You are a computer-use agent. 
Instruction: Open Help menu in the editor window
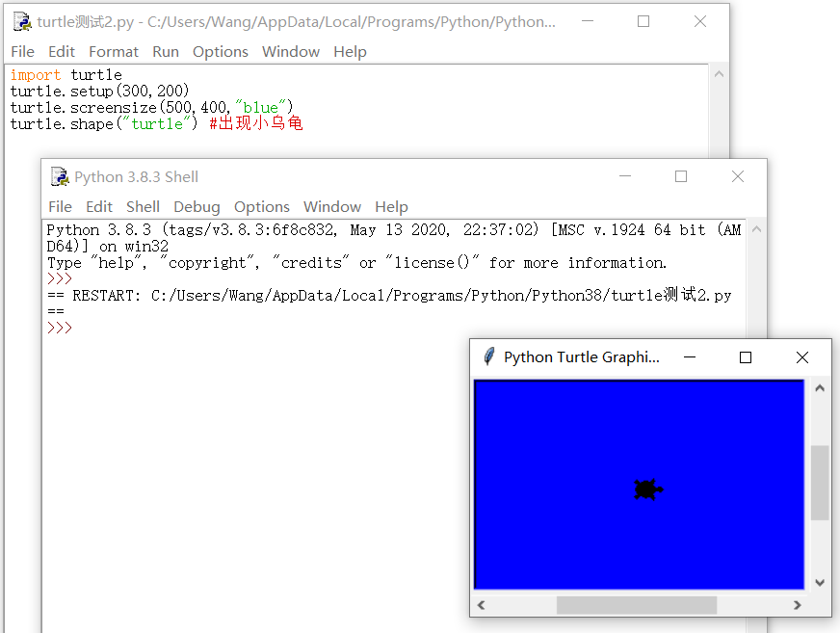click(350, 51)
